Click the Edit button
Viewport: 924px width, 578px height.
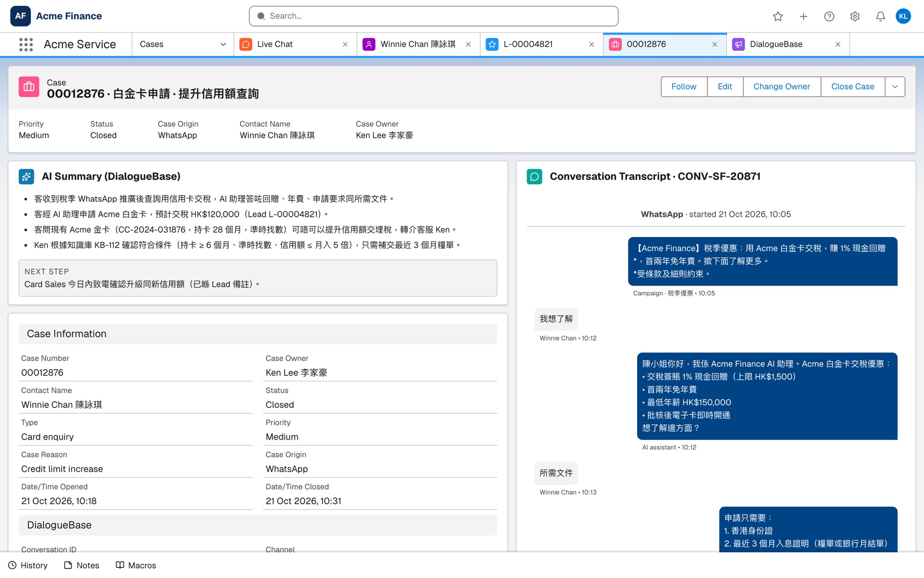[725, 87]
